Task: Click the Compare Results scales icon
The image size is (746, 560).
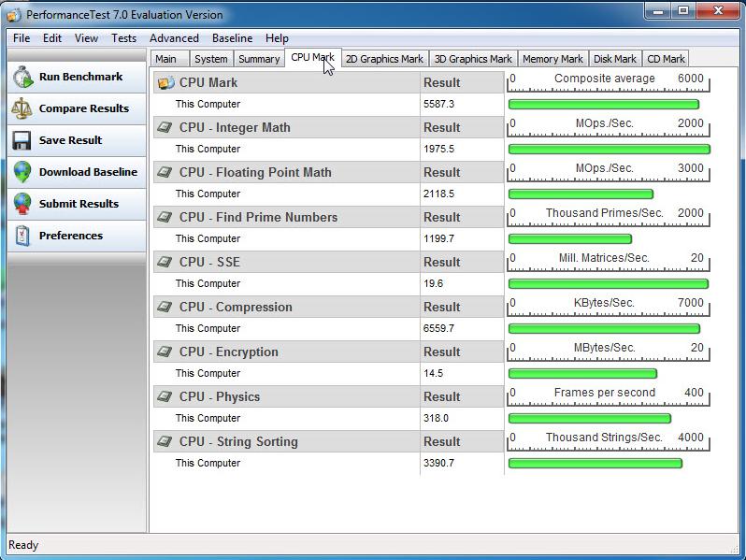Action: point(22,109)
